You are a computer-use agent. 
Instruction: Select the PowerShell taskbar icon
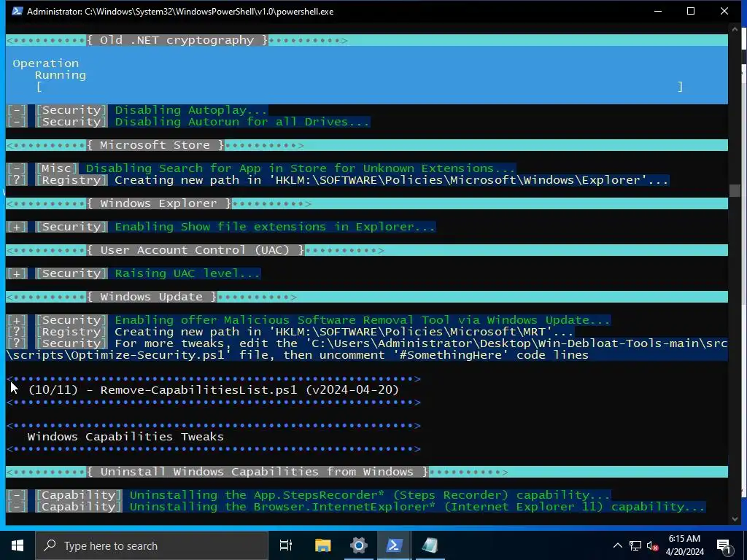(x=394, y=545)
